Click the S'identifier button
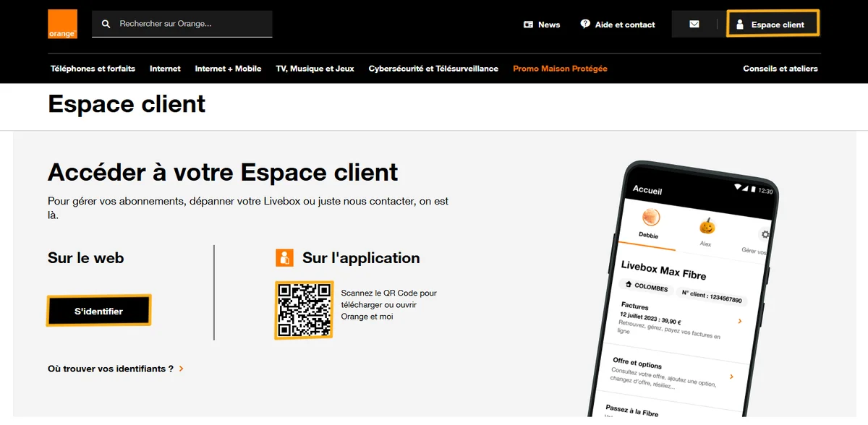This screenshot has height=425, width=868. 99,311
